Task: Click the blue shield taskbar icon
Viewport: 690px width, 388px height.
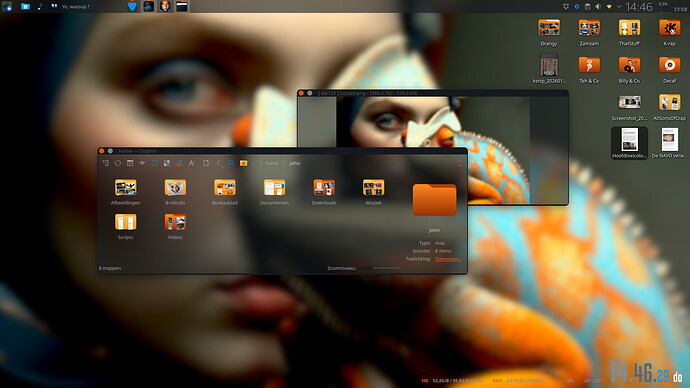Action: click(x=132, y=6)
